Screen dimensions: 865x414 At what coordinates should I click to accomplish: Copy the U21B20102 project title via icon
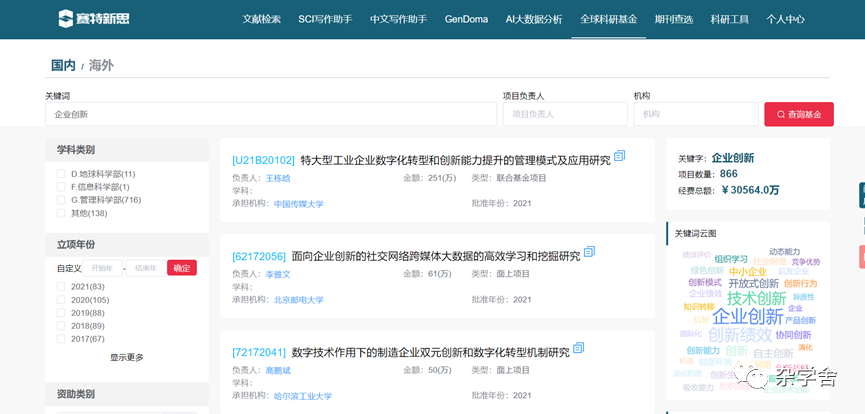pos(619,156)
